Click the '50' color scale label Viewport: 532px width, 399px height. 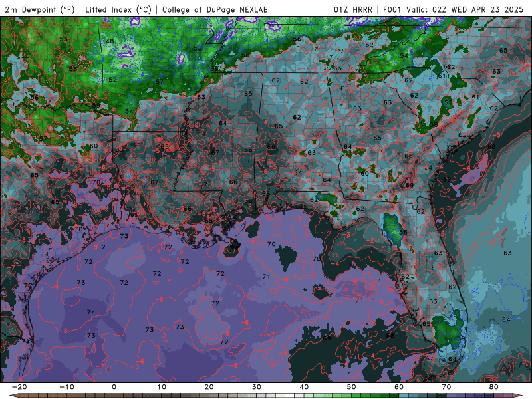point(352,387)
